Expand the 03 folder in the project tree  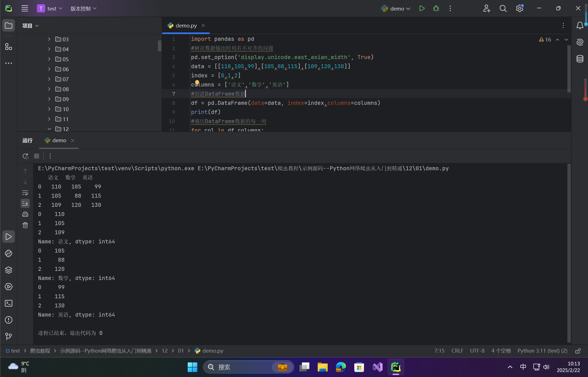[49, 39]
